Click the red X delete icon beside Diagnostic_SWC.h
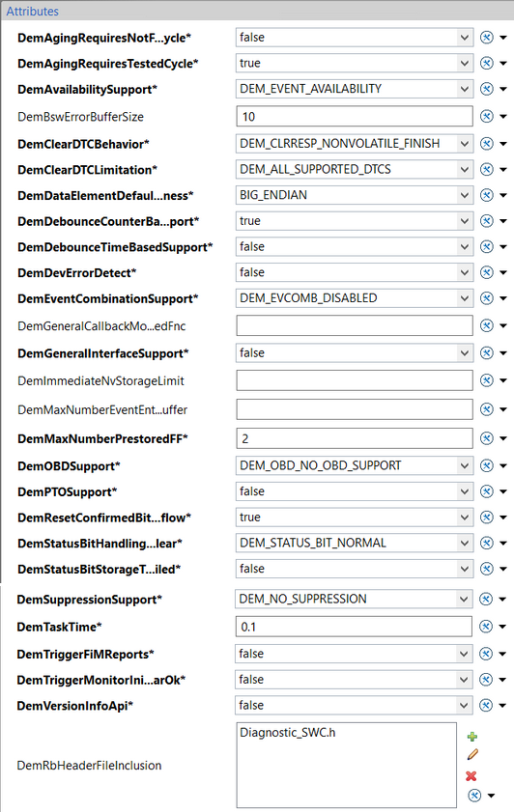The height and width of the screenshot is (812, 514). pyautogui.click(x=471, y=775)
